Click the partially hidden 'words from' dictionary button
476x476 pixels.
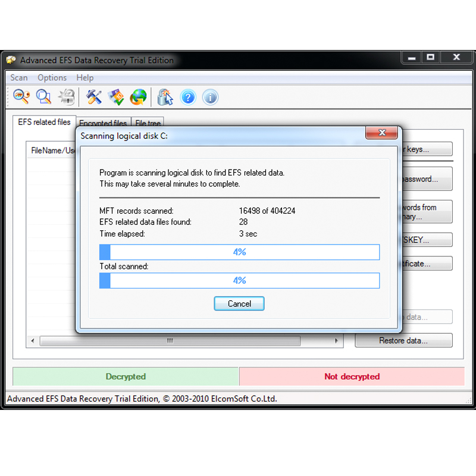tap(427, 212)
